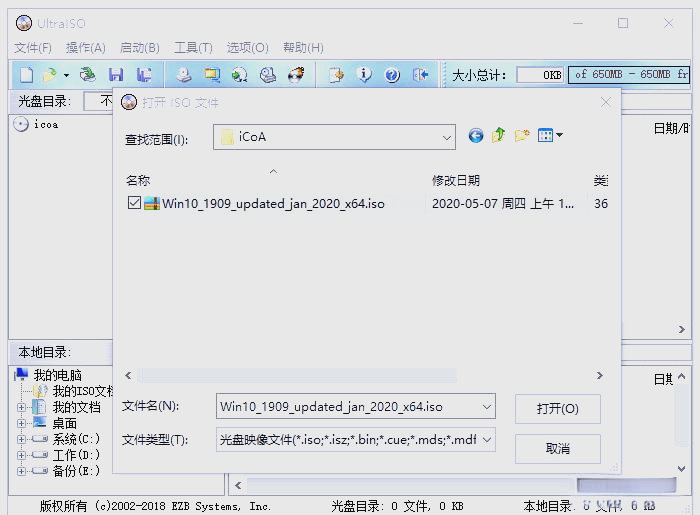700x515 pixels.
Task: Expand the 文件名 dropdown arrow
Action: pos(487,407)
